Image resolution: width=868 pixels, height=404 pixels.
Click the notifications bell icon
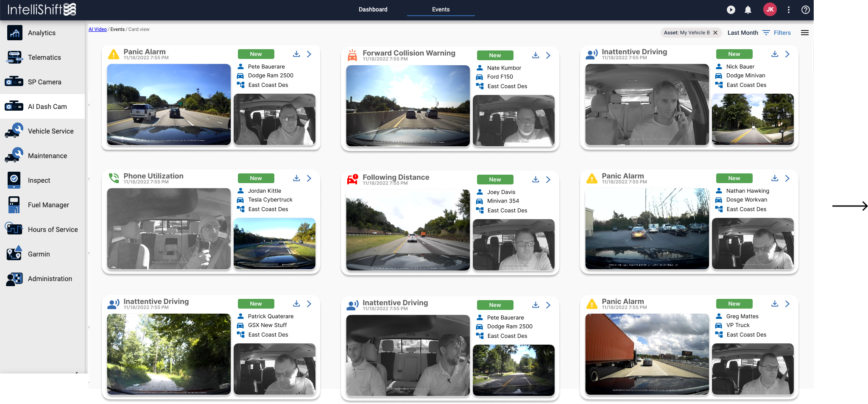748,10
